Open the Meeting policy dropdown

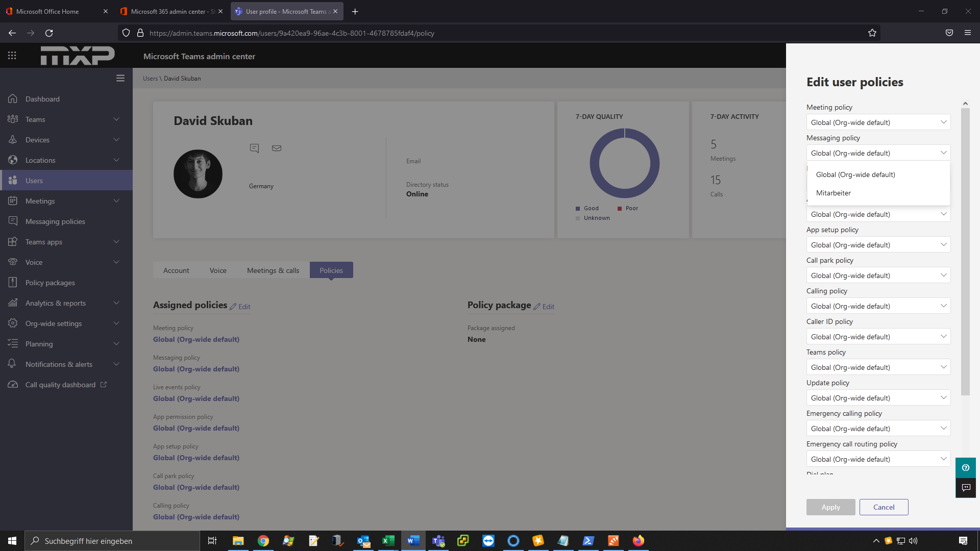878,122
